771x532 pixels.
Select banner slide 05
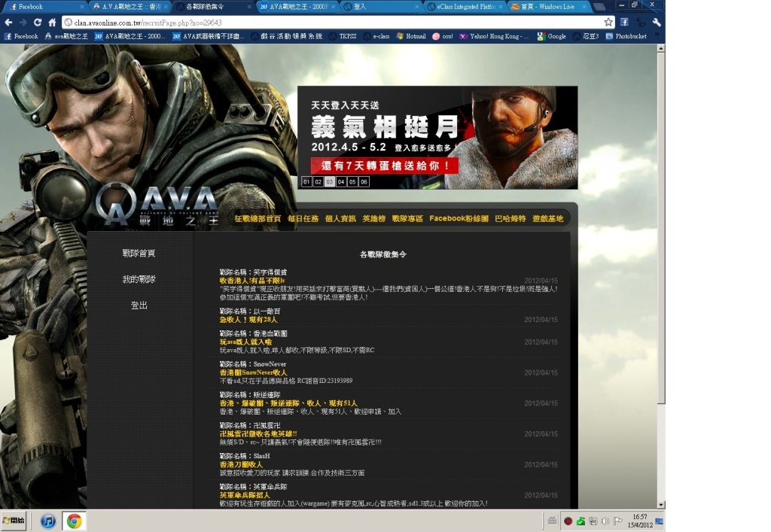tap(352, 182)
